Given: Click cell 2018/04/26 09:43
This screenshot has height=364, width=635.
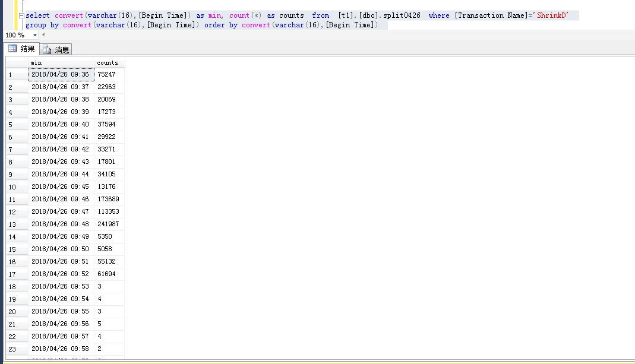Looking at the screenshot, I should (61, 162).
